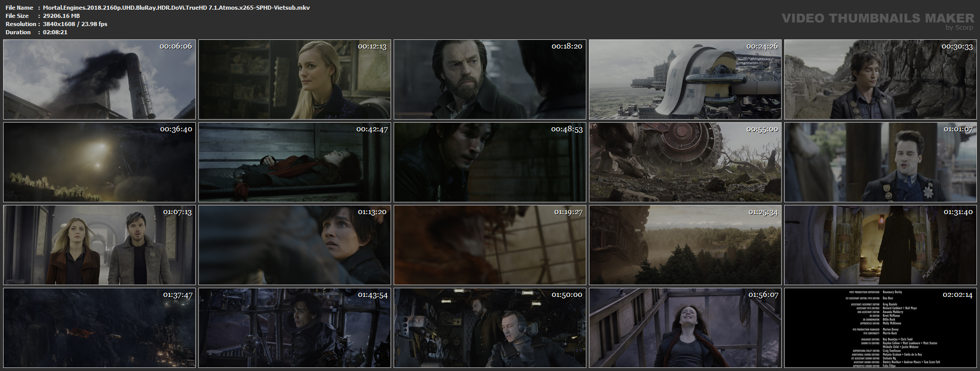Select the thumbnail at 00:18:20

point(490,79)
